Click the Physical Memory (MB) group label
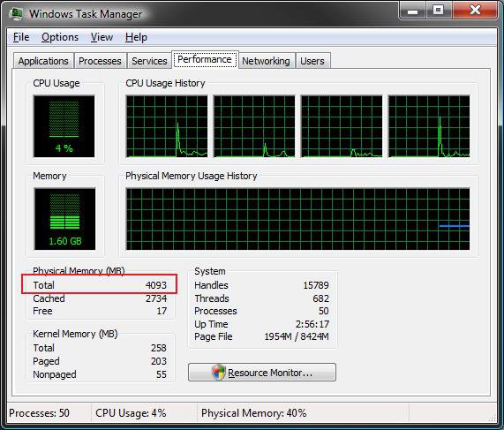 (x=79, y=271)
